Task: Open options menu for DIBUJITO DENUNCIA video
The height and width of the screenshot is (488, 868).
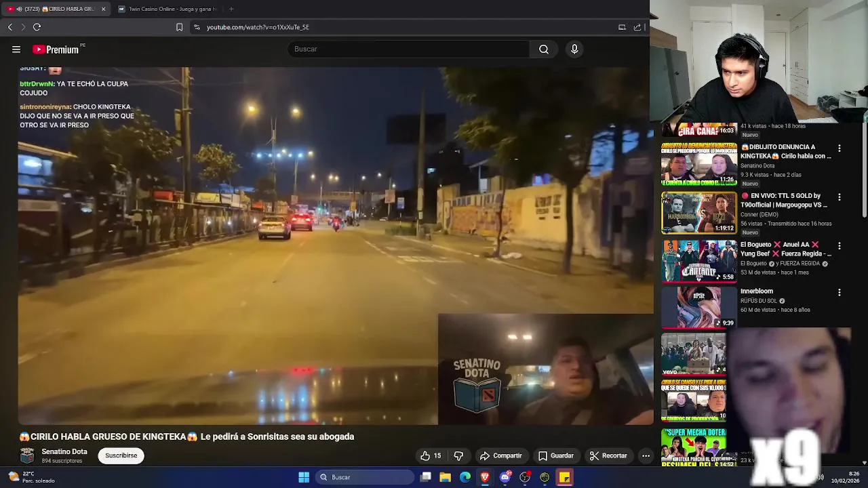Action: (840, 148)
